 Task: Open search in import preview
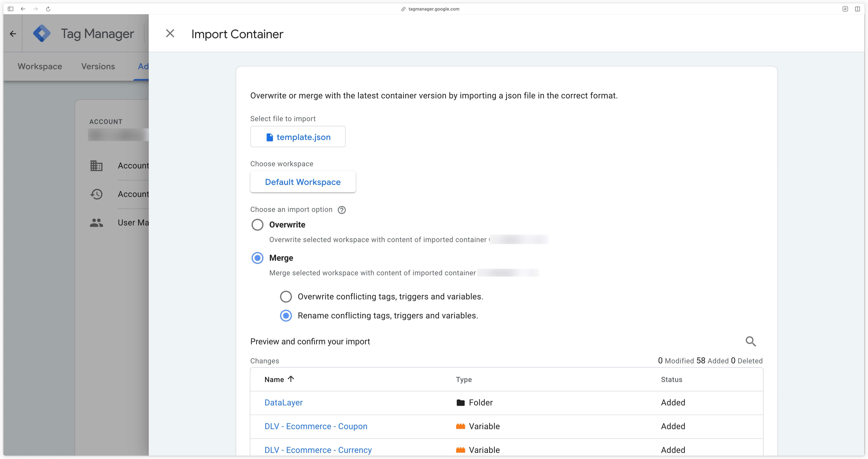coord(751,341)
